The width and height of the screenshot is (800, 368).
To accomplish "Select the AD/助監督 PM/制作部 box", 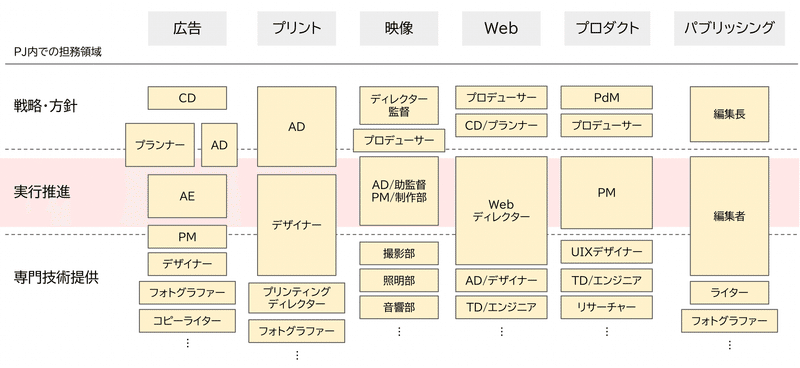I will click(x=399, y=191).
